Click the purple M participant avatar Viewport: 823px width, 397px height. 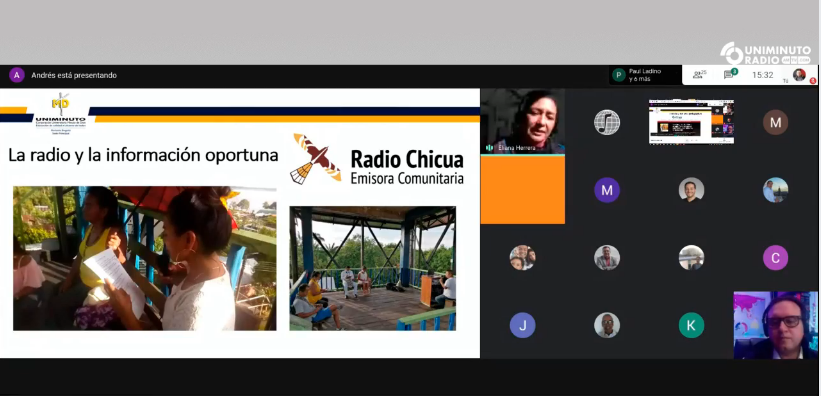[607, 190]
